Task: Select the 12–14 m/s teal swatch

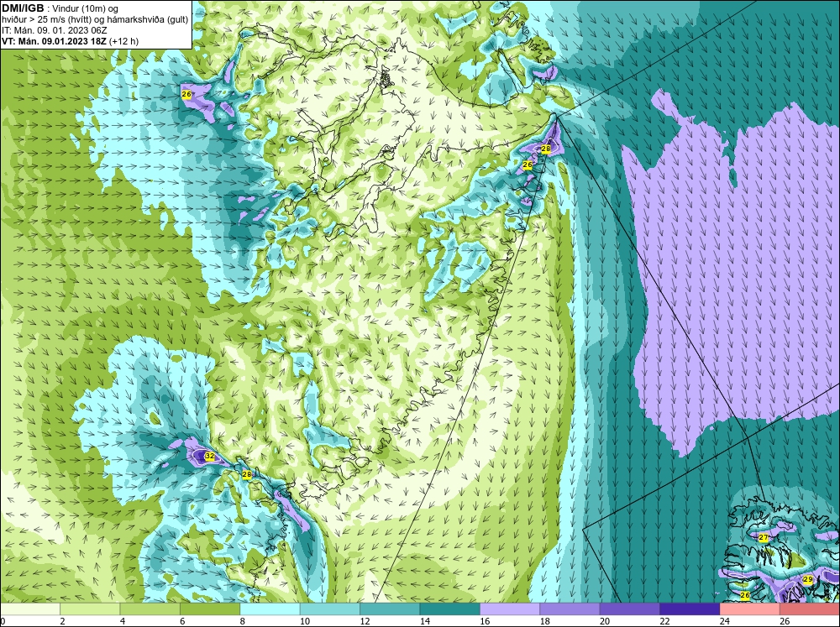Action: [390, 609]
